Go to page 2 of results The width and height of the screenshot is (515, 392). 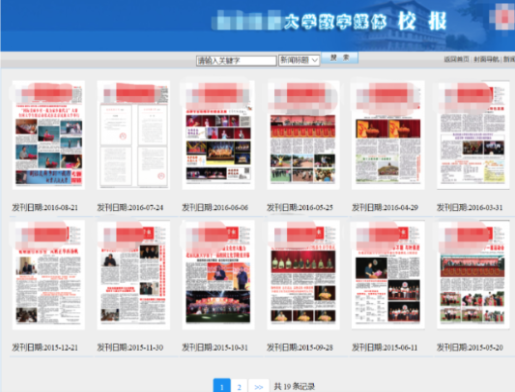coord(239,387)
